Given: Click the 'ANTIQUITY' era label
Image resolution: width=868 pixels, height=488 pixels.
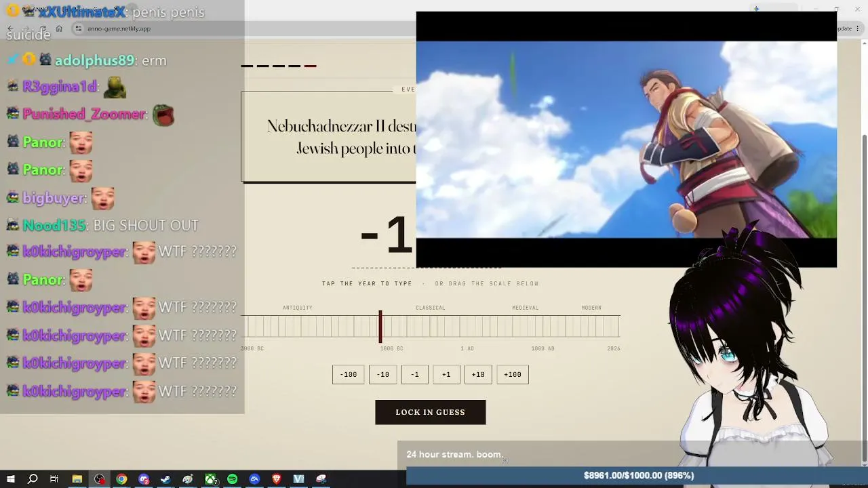Looking at the screenshot, I should 298,308.
